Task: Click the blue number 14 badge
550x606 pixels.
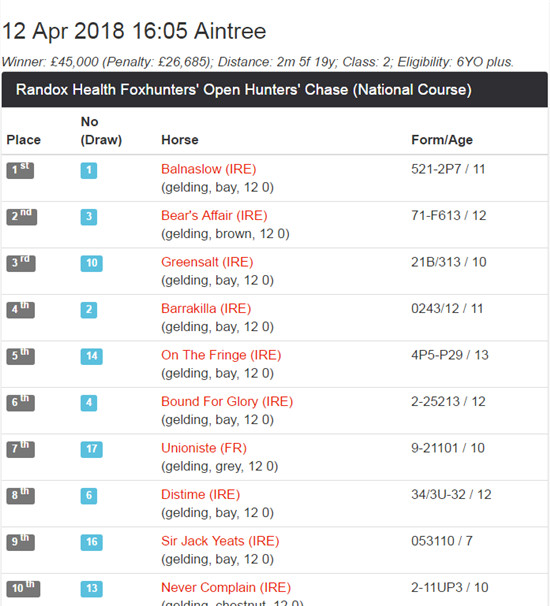Action: [92, 356]
